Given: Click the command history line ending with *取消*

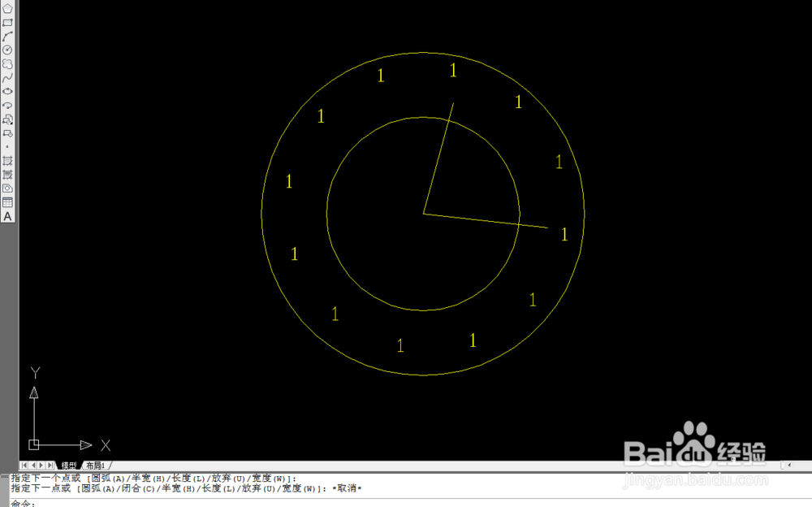Looking at the screenshot, I should [187, 488].
